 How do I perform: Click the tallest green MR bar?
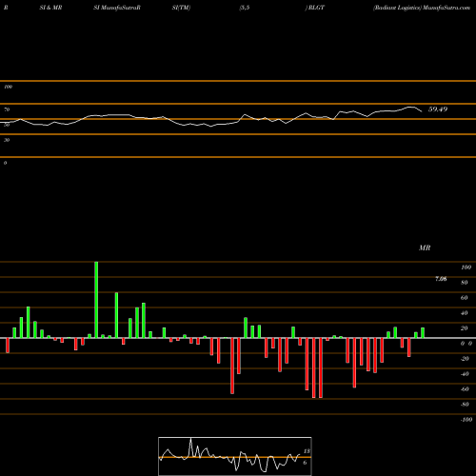click(x=96, y=300)
